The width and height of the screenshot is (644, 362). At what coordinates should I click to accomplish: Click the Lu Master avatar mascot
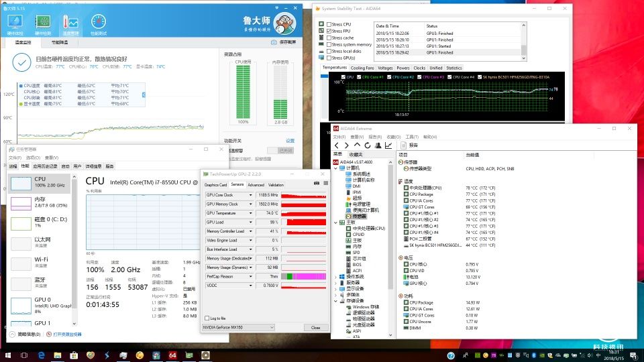284,23
